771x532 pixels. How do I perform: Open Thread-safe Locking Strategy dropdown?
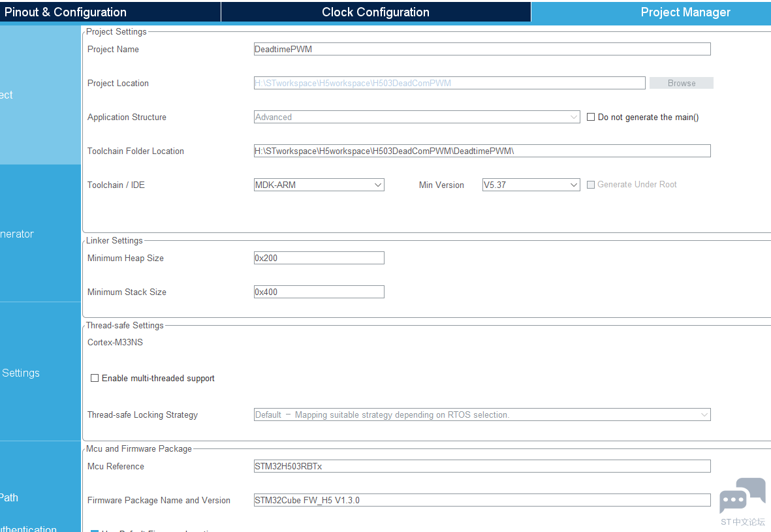(482, 415)
